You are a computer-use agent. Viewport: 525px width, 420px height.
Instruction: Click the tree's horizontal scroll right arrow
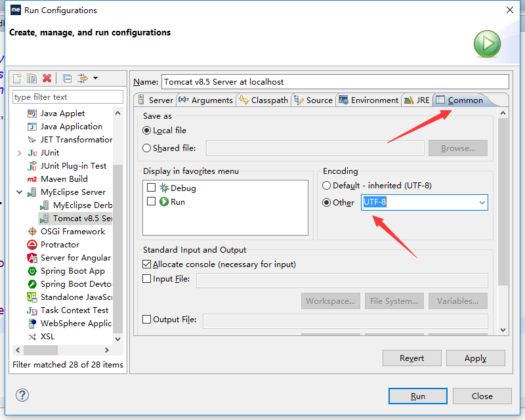click(x=107, y=350)
